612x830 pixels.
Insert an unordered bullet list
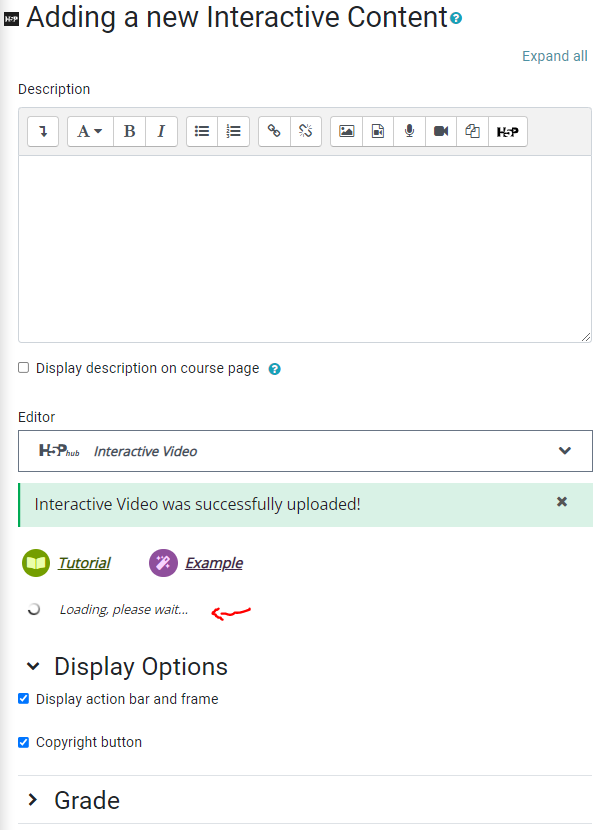point(202,131)
